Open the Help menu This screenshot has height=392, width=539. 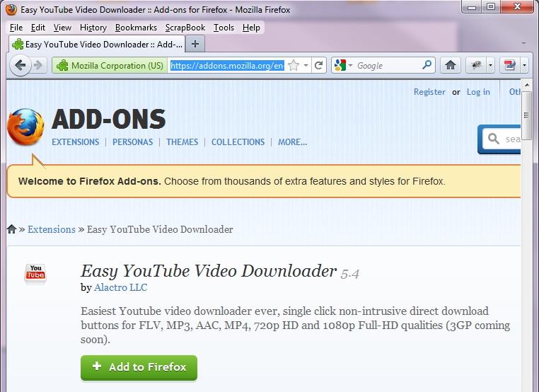point(251,28)
